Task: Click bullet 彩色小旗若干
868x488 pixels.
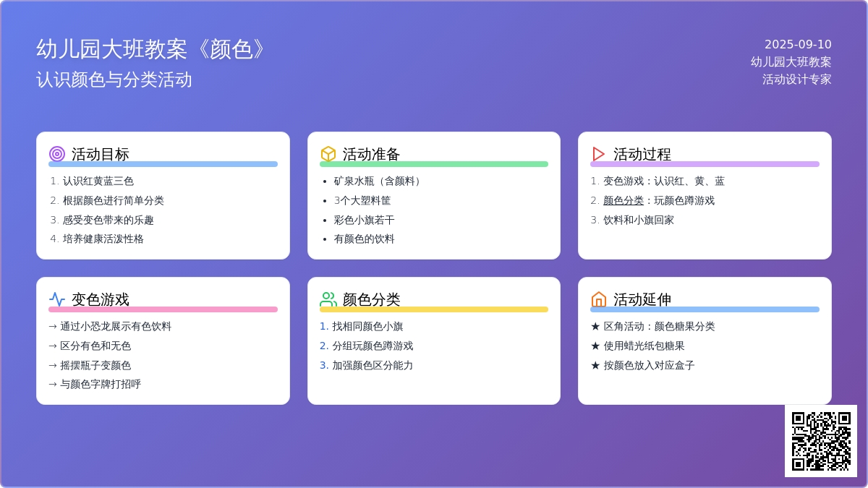Action: [x=365, y=220]
